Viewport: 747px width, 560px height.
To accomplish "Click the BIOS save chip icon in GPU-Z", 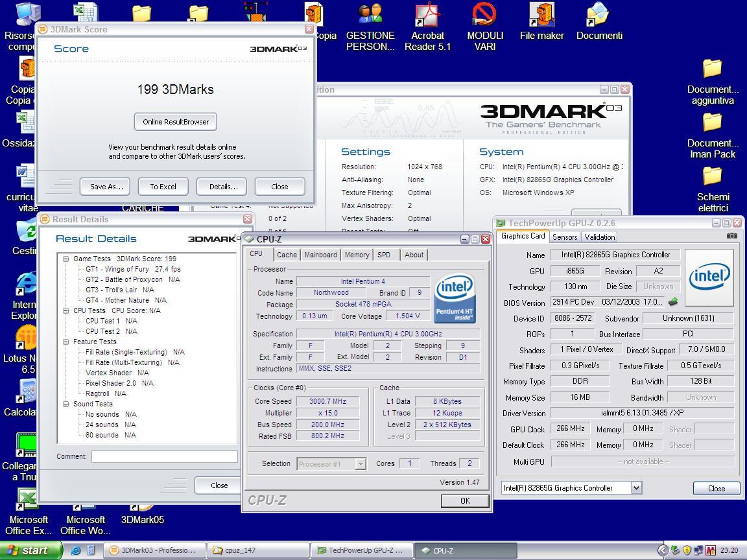I will [673, 302].
